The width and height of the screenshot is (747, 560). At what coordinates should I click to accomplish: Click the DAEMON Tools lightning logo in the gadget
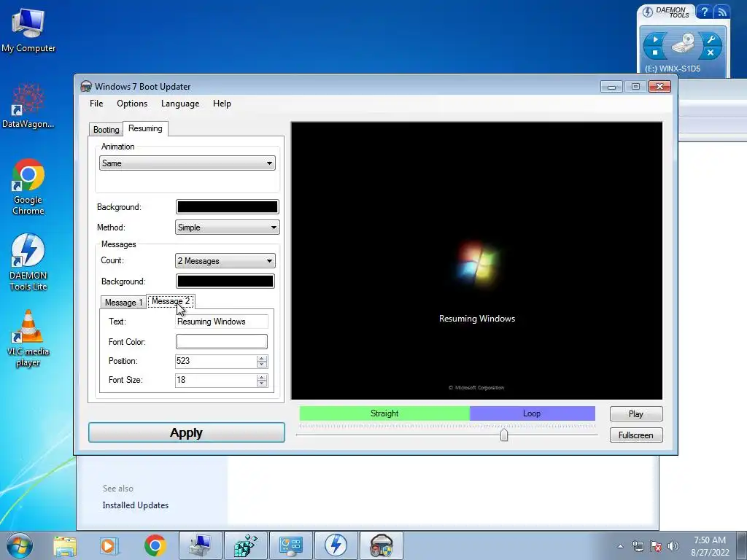click(x=648, y=12)
